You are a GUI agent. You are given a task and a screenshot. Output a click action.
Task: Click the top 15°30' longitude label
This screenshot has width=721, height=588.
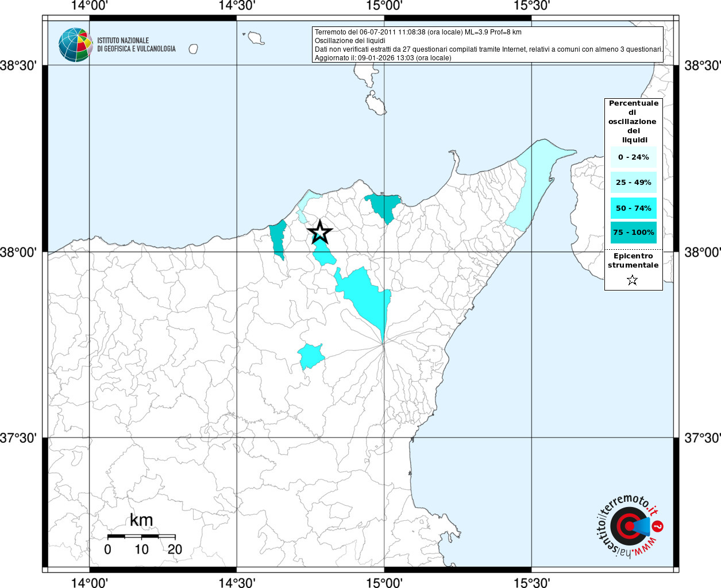coord(531,6)
